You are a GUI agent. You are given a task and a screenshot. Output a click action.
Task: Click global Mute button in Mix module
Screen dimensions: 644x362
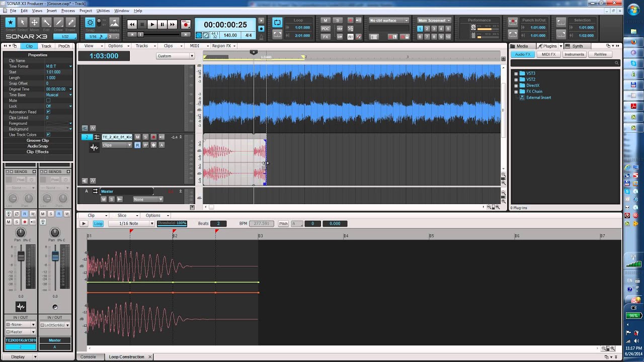point(326,21)
